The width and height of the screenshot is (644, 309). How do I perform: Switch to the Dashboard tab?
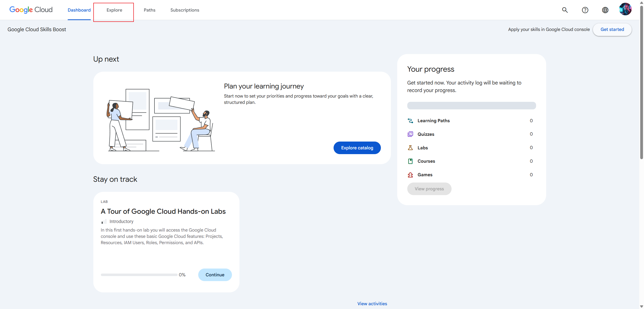(79, 10)
